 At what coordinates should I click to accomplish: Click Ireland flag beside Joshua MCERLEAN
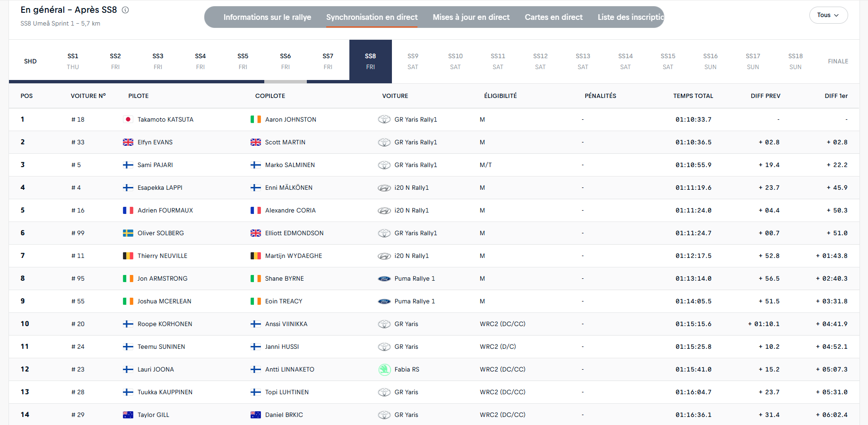click(128, 301)
